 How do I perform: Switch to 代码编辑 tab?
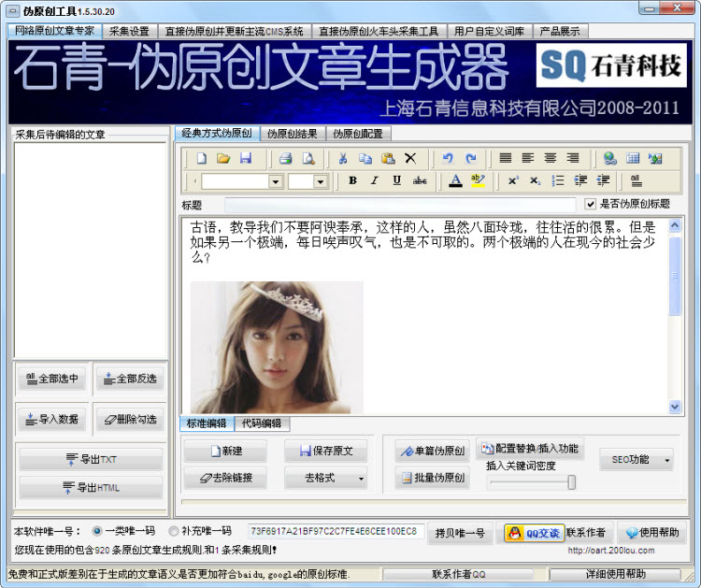[262, 423]
